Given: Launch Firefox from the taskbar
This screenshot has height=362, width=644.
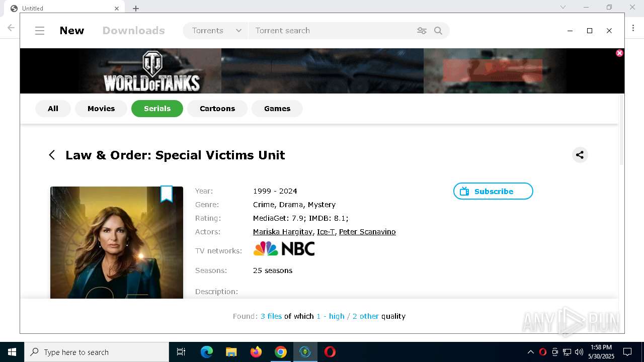Looking at the screenshot, I should pyautogui.click(x=256, y=352).
